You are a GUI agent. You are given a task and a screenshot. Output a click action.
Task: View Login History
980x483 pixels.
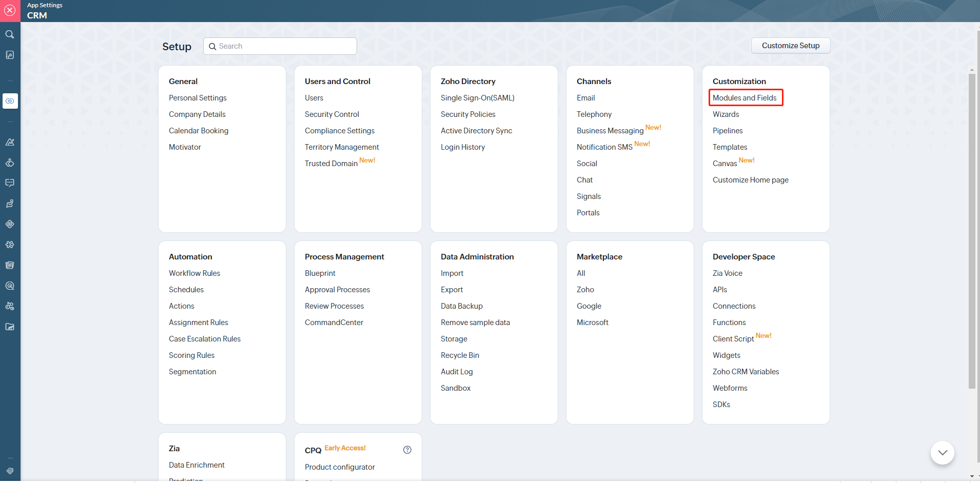[x=463, y=147]
